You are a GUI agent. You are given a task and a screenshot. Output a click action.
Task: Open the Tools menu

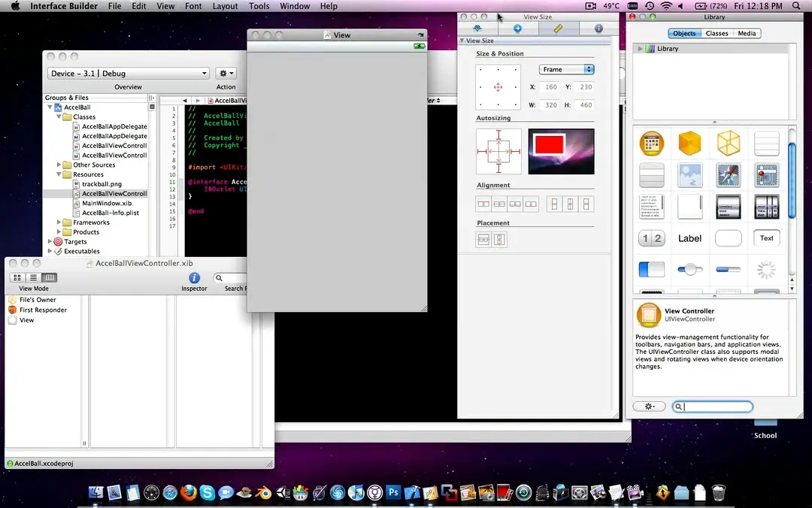pyautogui.click(x=259, y=6)
